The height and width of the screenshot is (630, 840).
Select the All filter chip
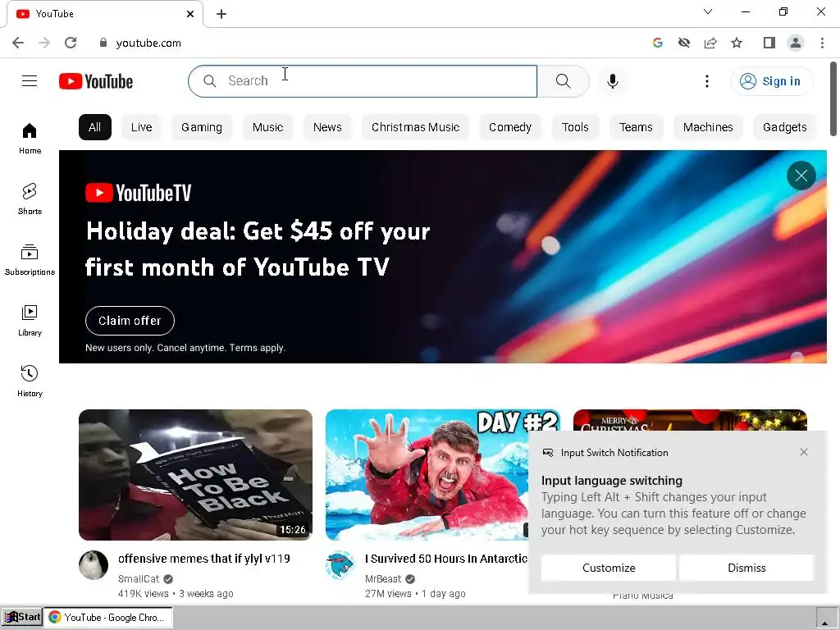point(95,127)
